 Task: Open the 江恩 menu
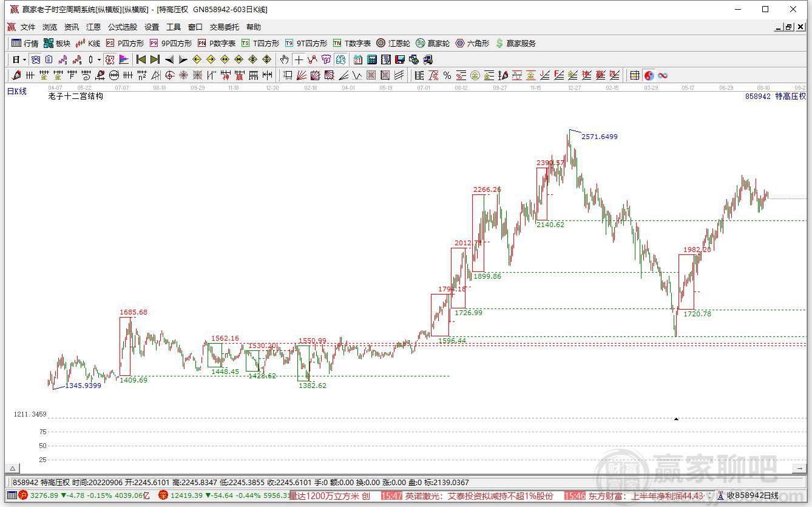pos(93,27)
